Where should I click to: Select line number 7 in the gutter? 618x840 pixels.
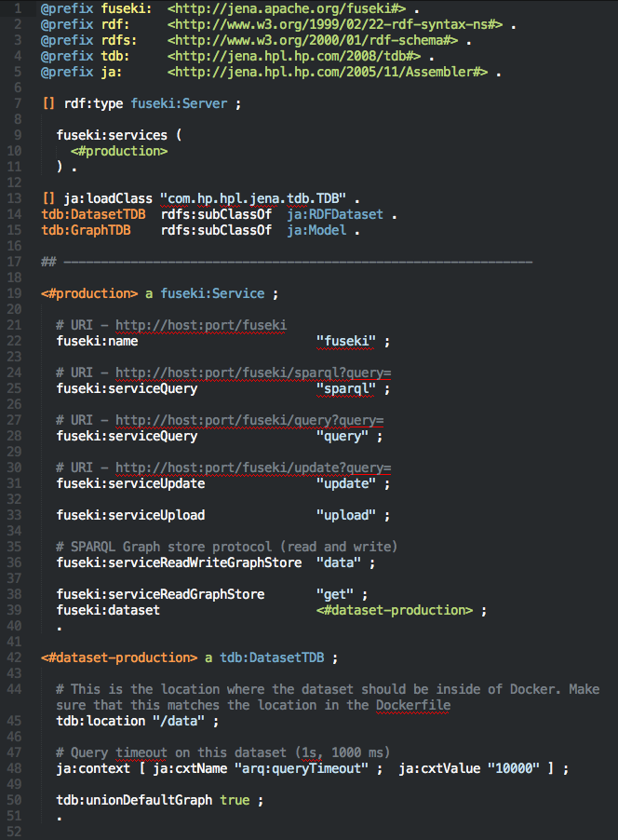pos(20,103)
